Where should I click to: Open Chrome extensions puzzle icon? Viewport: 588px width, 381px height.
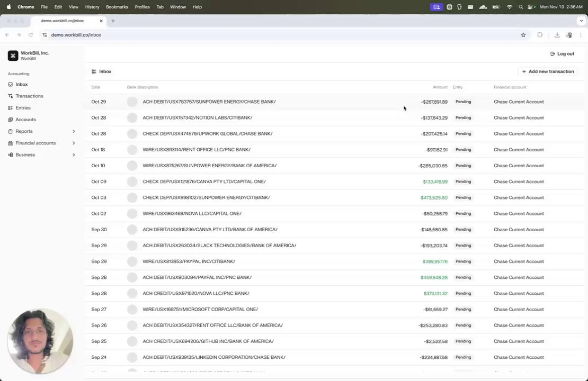pos(540,35)
